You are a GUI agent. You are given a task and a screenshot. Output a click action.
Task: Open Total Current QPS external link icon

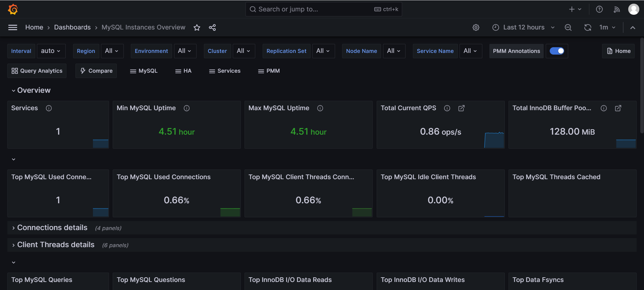[461, 108]
